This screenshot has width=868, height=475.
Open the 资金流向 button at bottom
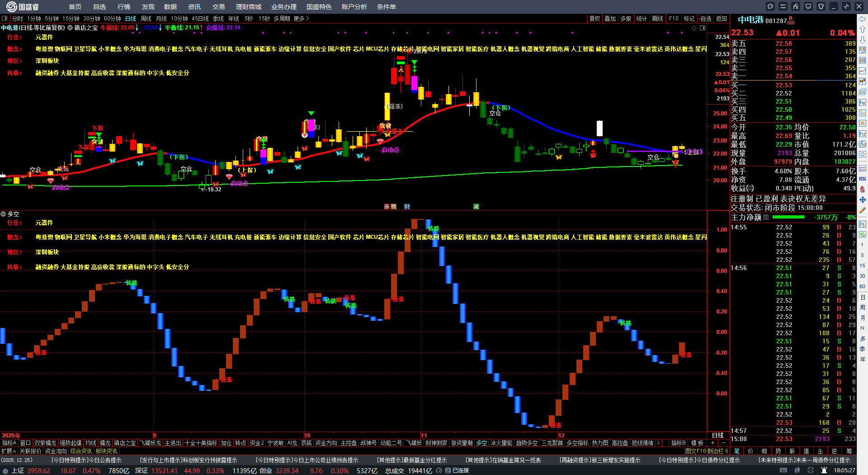coord(56,451)
